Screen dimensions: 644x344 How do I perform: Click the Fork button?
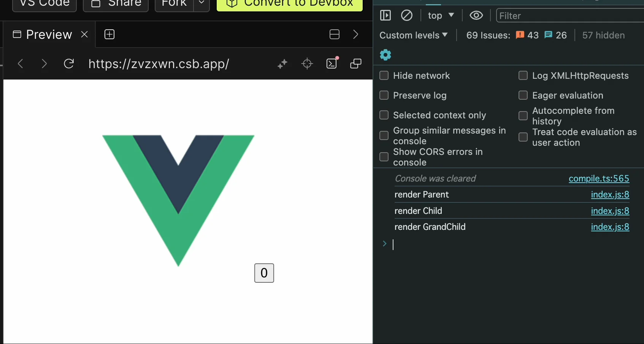174,5
